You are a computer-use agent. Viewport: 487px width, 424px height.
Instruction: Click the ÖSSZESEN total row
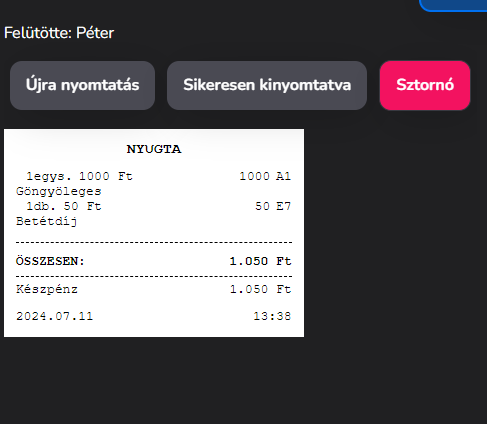[x=154, y=261]
